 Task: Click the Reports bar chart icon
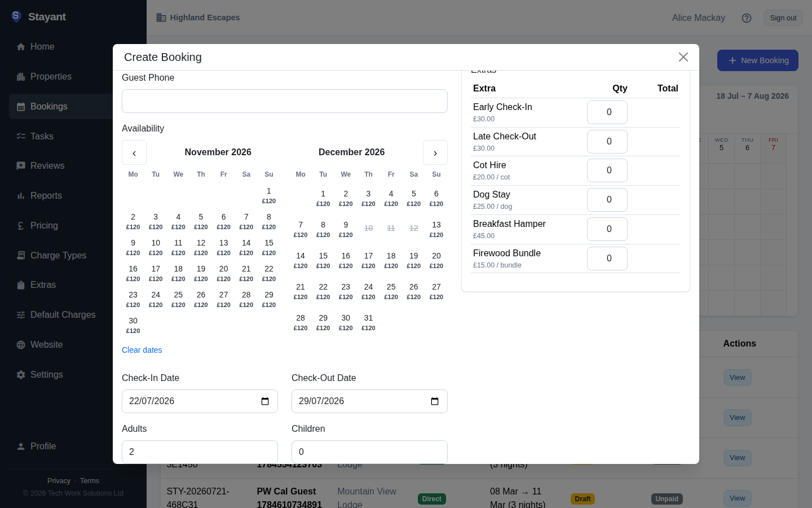[x=21, y=196]
